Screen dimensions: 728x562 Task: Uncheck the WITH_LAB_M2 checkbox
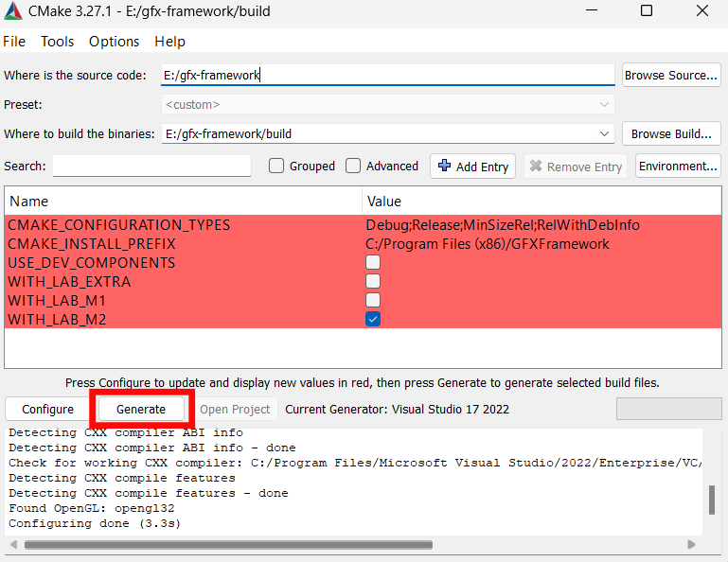373,319
